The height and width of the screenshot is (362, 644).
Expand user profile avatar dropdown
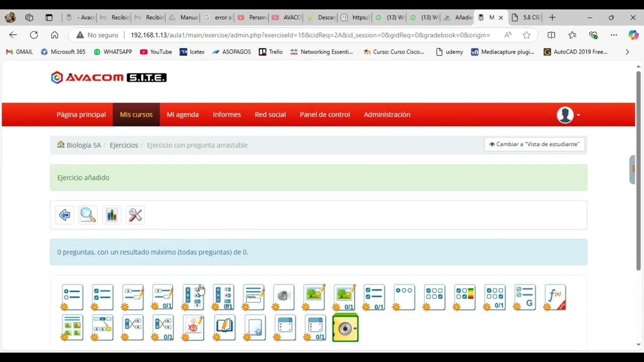coord(569,115)
